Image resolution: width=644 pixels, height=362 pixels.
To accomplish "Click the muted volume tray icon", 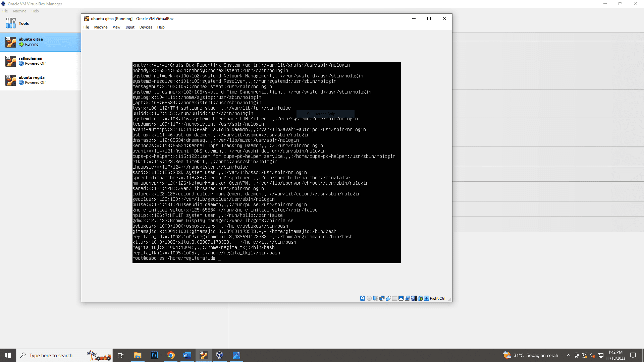I will pos(592,355).
